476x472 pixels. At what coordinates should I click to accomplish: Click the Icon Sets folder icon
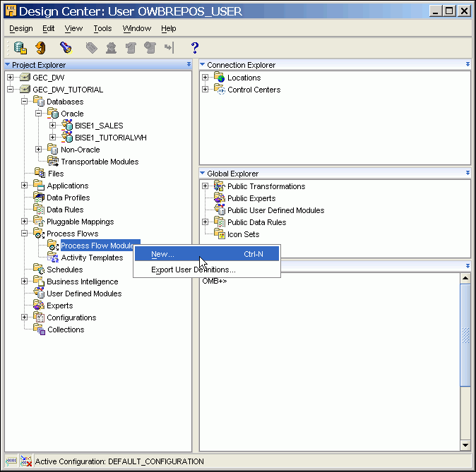point(219,234)
